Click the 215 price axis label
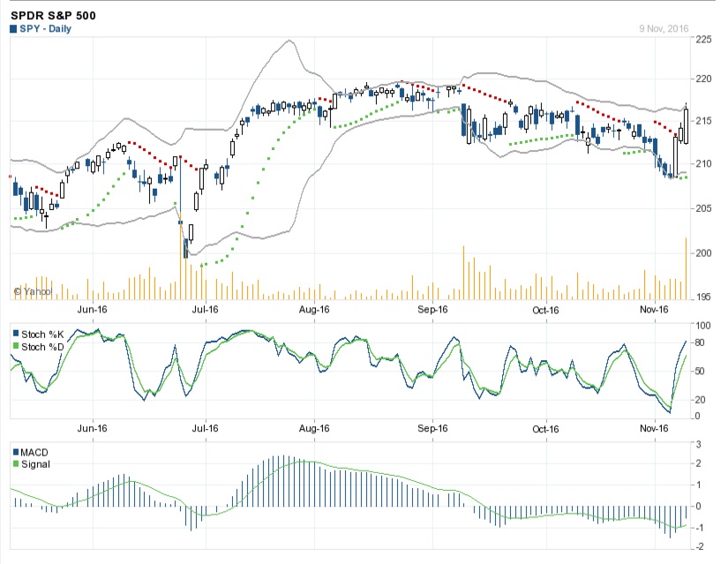This screenshot has width=728, height=564. pos(703,121)
